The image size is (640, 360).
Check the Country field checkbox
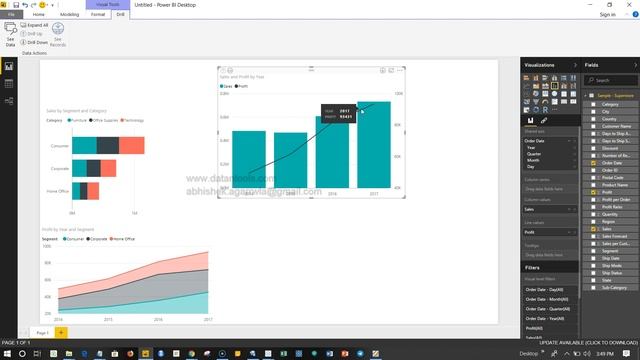point(593,119)
